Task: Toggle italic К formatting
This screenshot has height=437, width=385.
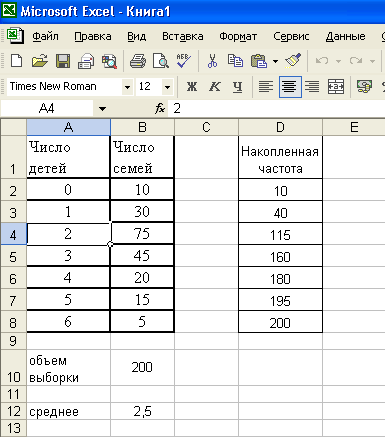Action: [x=214, y=87]
